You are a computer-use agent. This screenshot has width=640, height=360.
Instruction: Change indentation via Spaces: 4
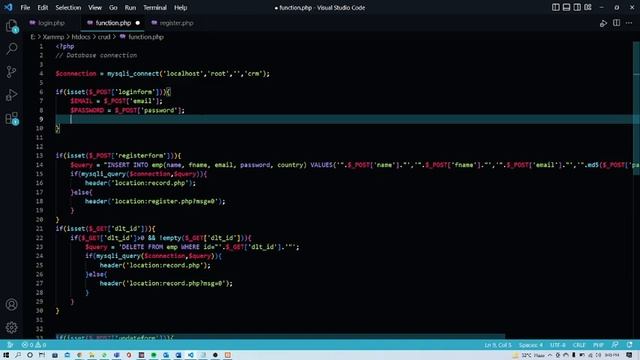531,345
